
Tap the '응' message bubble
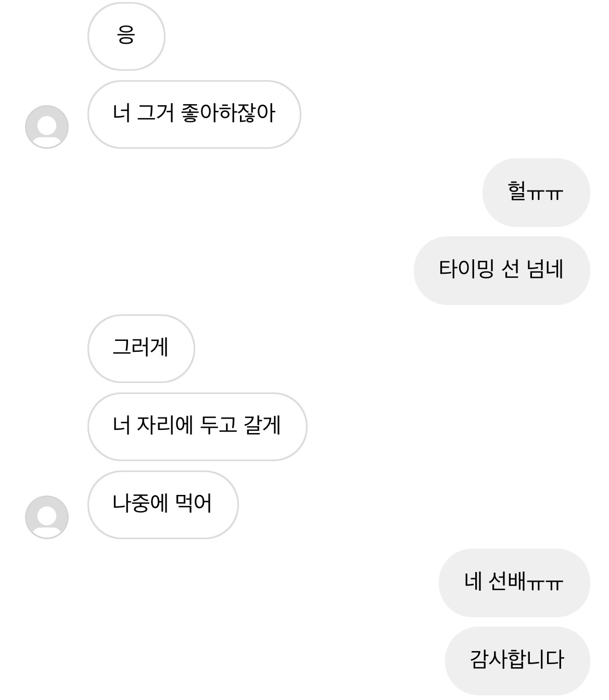pyautogui.click(x=126, y=36)
